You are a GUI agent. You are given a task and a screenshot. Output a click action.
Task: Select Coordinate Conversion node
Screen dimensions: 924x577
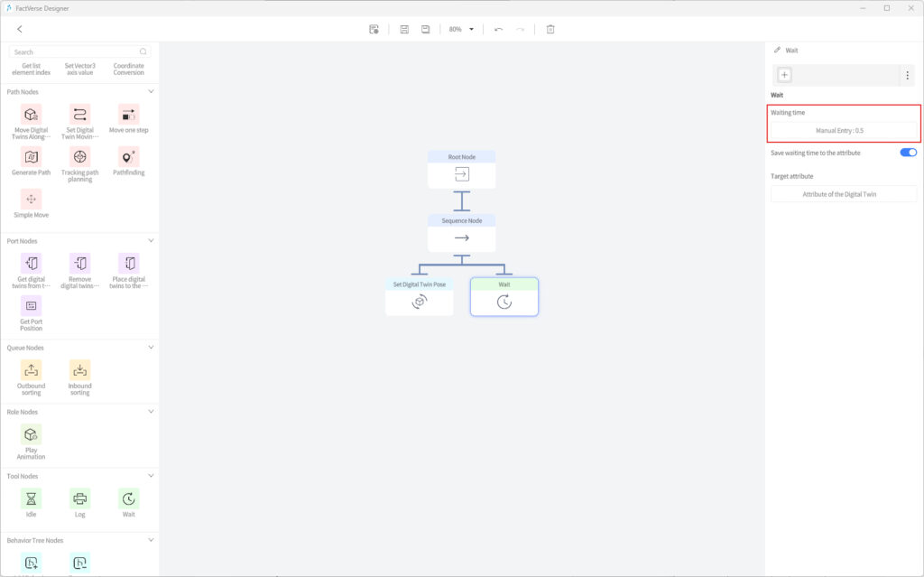pos(128,69)
